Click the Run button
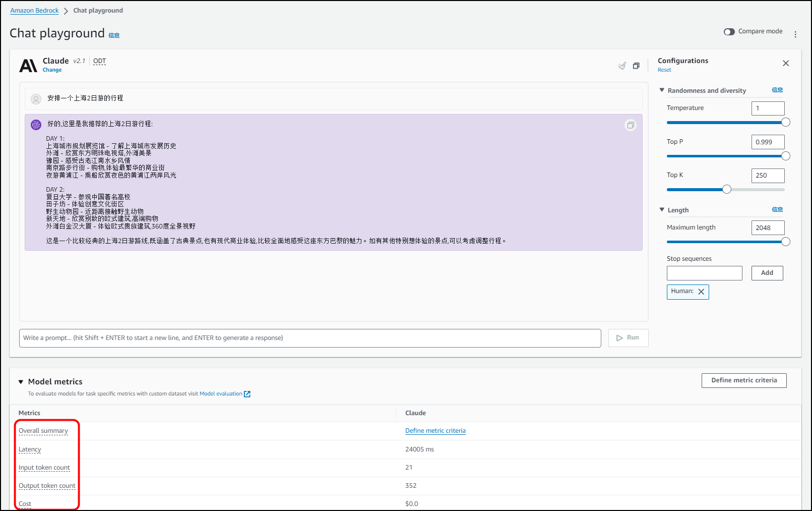Image resolution: width=812 pixels, height=511 pixels. coord(628,338)
